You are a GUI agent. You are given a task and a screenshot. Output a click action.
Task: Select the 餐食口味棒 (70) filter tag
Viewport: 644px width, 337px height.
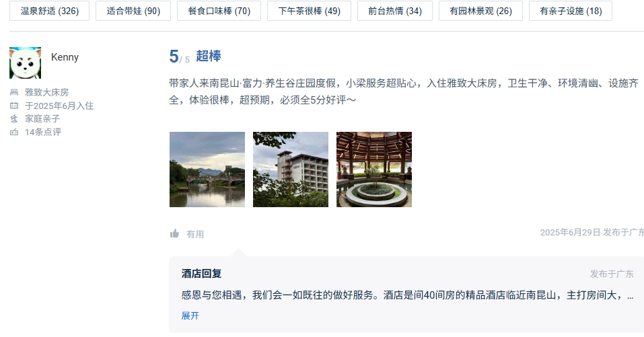point(219,11)
